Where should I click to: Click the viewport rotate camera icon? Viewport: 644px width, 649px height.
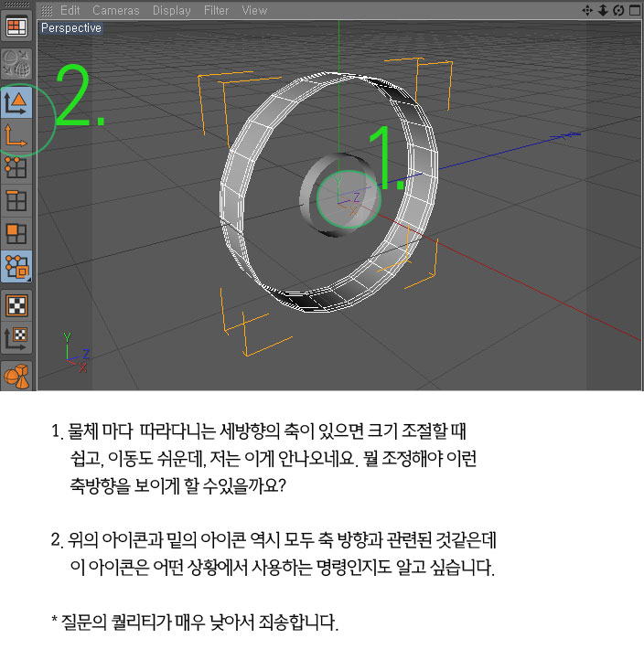pyautogui.click(x=618, y=10)
